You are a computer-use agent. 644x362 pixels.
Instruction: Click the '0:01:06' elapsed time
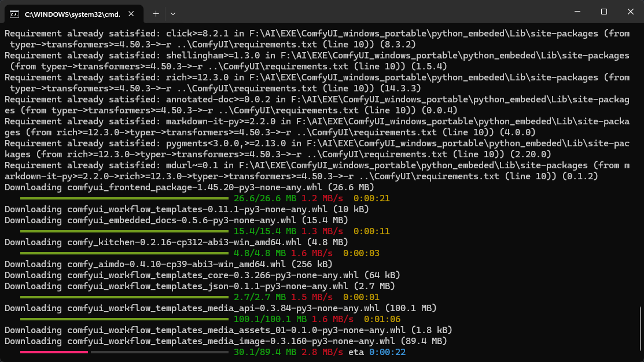[382, 319]
